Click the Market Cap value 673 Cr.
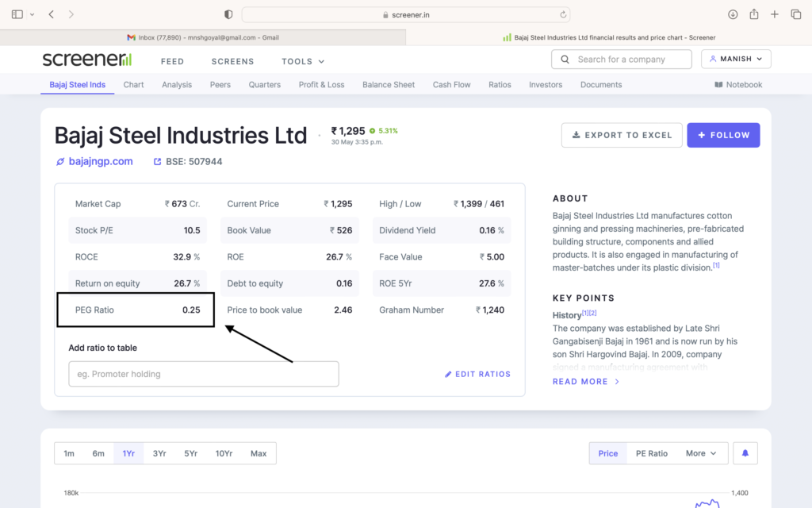The width and height of the screenshot is (812, 508). 182,204
